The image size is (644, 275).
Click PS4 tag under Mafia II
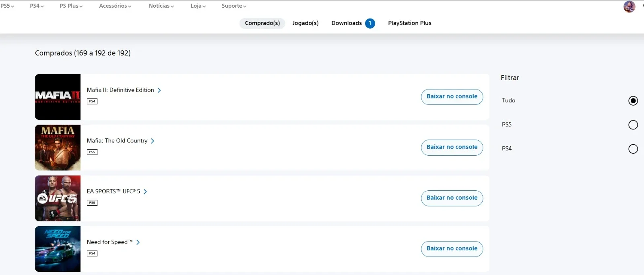[92, 101]
